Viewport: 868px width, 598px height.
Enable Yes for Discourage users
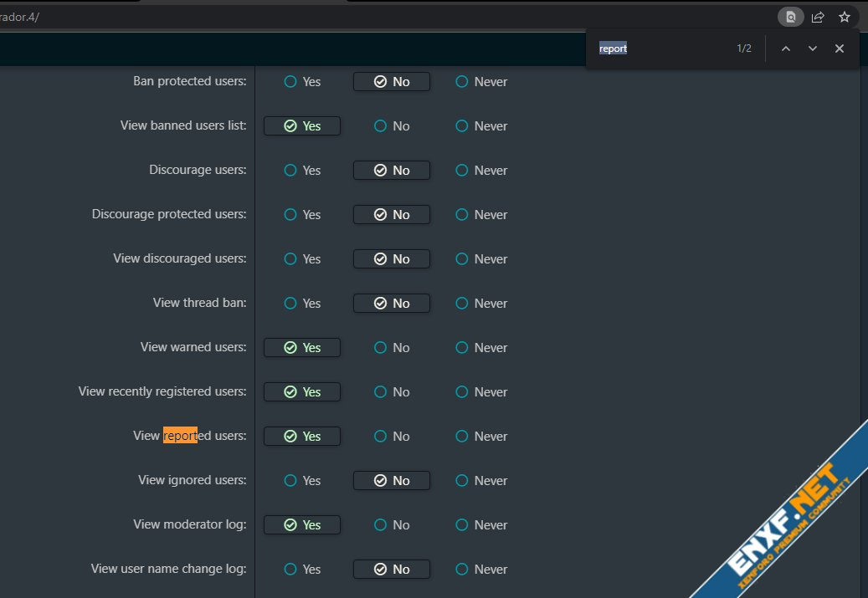302,171
